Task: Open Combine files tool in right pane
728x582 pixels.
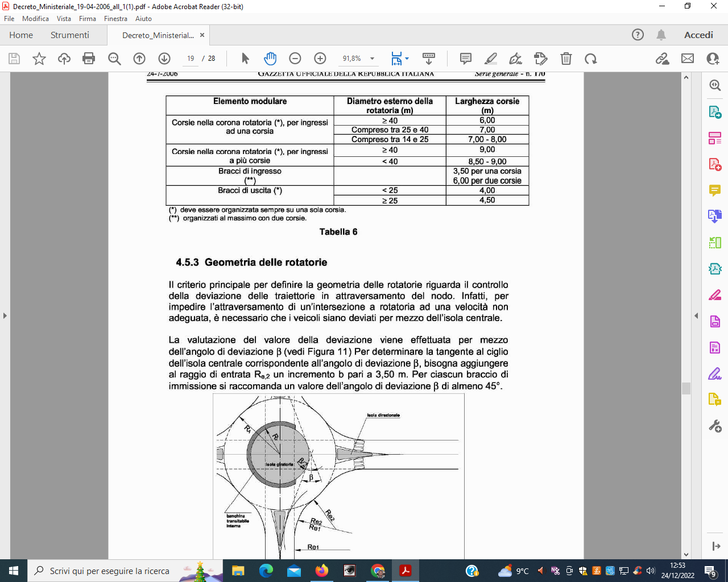Action: pyautogui.click(x=715, y=216)
